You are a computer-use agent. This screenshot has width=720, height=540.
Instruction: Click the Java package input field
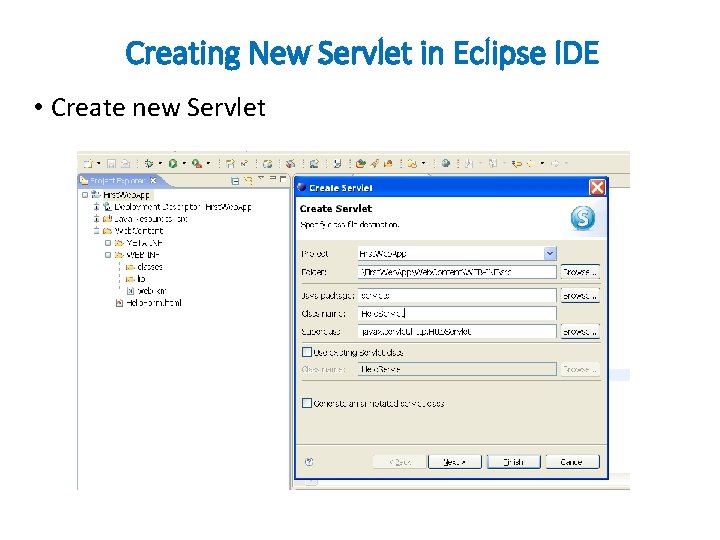coord(457,296)
